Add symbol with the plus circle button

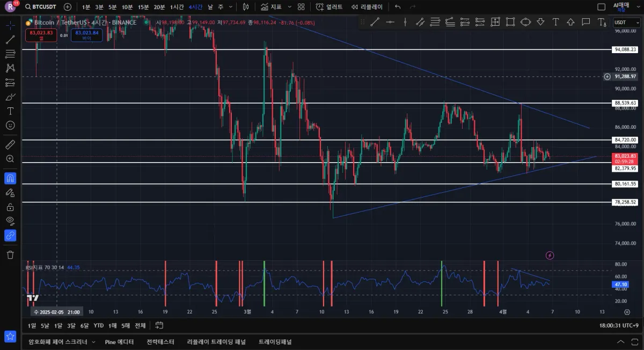(67, 7)
